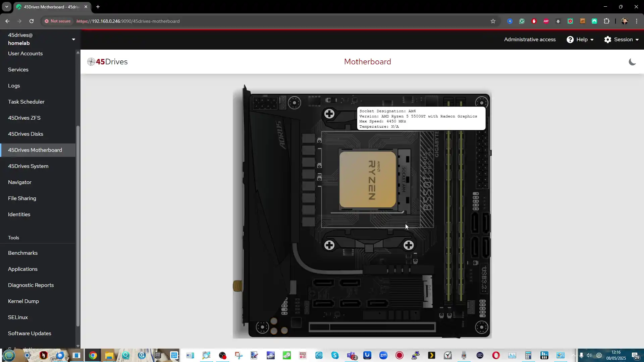Click the teal NordVPN extension icon
The height and width of the screenshot is (362, 644).
tap(594, 21)
